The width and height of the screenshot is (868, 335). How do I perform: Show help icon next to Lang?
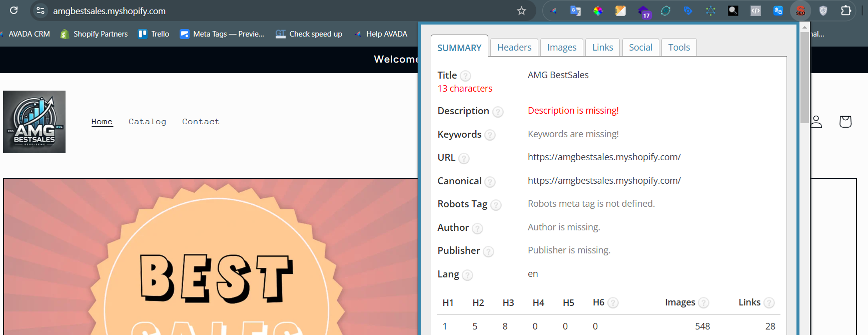(467, 275)
